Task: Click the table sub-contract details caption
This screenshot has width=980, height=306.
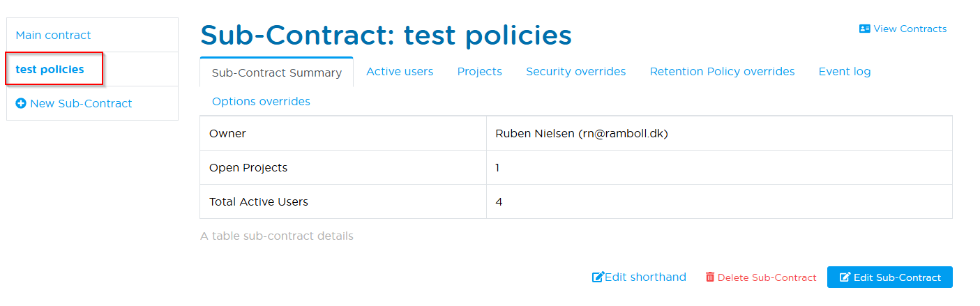Action: tap(277, 236)
